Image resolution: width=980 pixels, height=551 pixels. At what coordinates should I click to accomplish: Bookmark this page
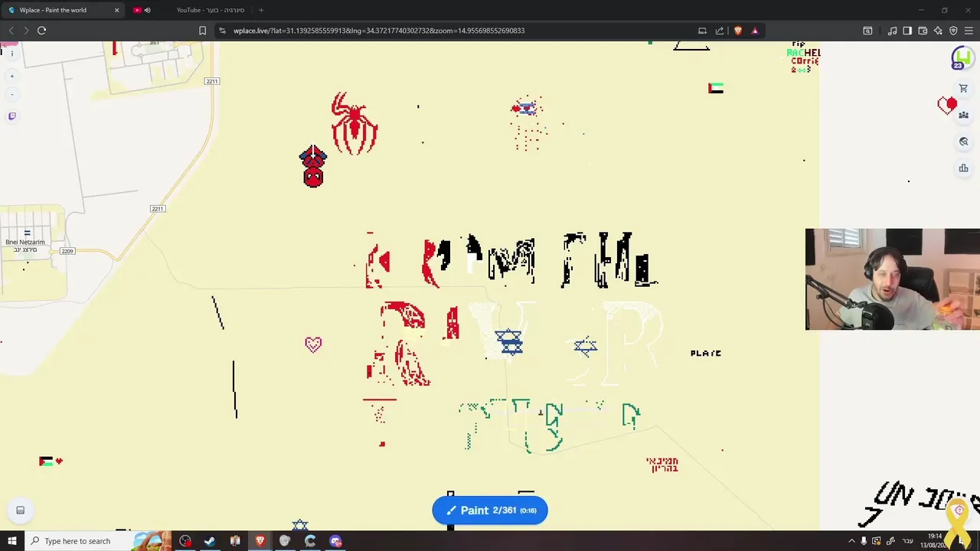coord(202,31)
